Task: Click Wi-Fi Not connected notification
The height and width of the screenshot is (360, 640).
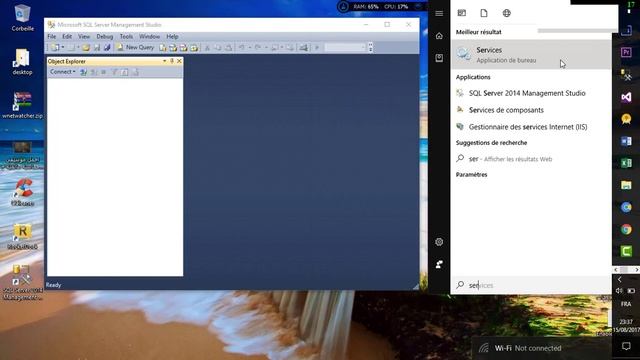Action: click(542, 348)
